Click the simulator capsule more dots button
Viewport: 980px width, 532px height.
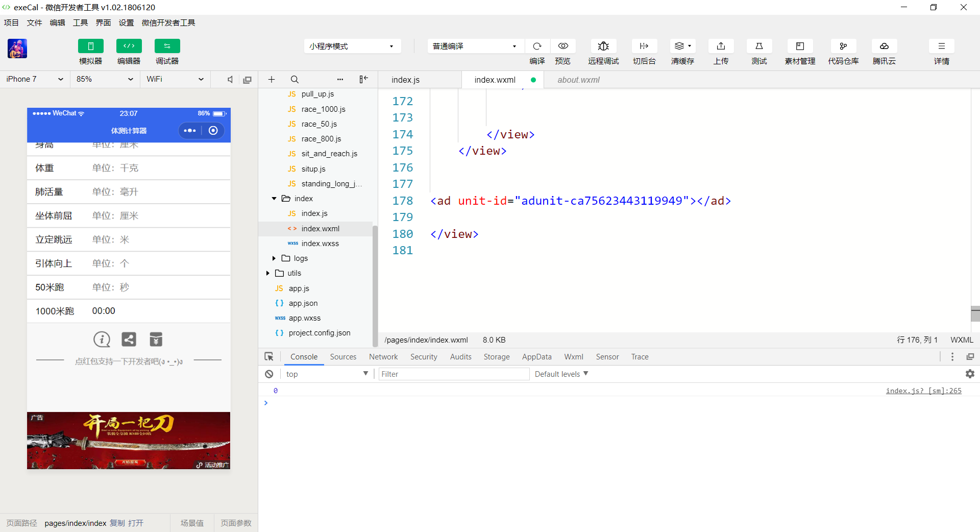point(190,131)
